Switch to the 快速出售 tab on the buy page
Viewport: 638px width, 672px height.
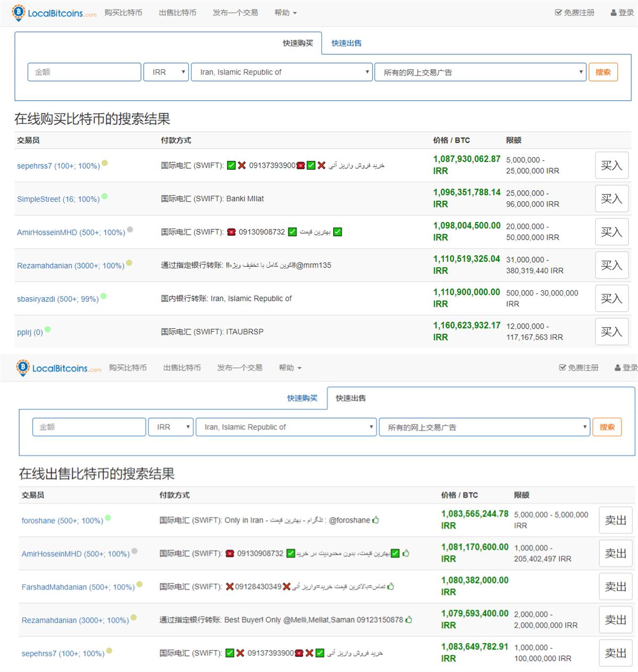coord(346,43)
